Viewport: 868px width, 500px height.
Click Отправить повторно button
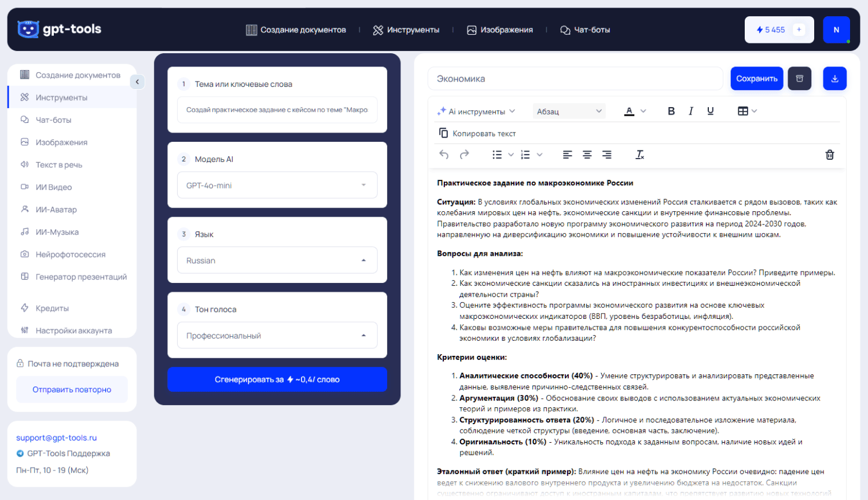pos(72,389)
